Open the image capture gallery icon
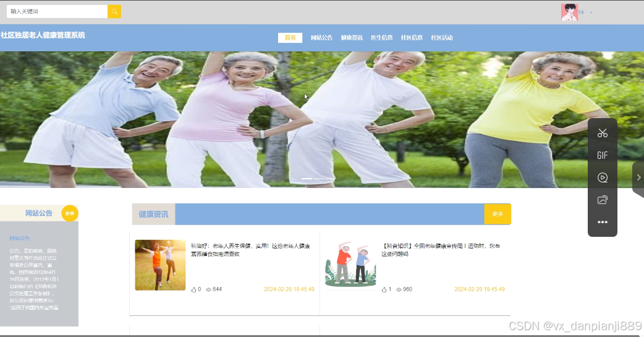644x337 pixels. [x=602, y=200]
